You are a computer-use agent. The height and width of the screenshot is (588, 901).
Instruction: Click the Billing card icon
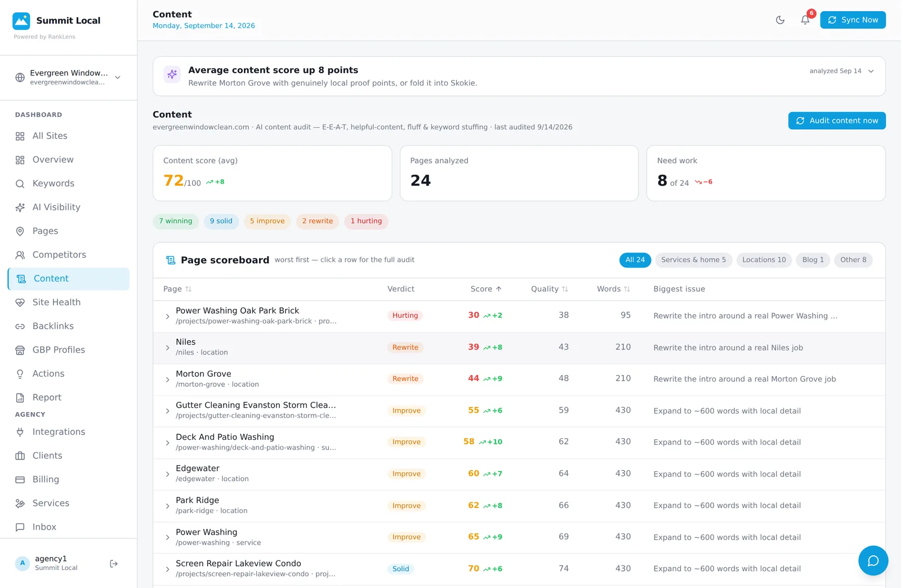click(x=20, y=480)
